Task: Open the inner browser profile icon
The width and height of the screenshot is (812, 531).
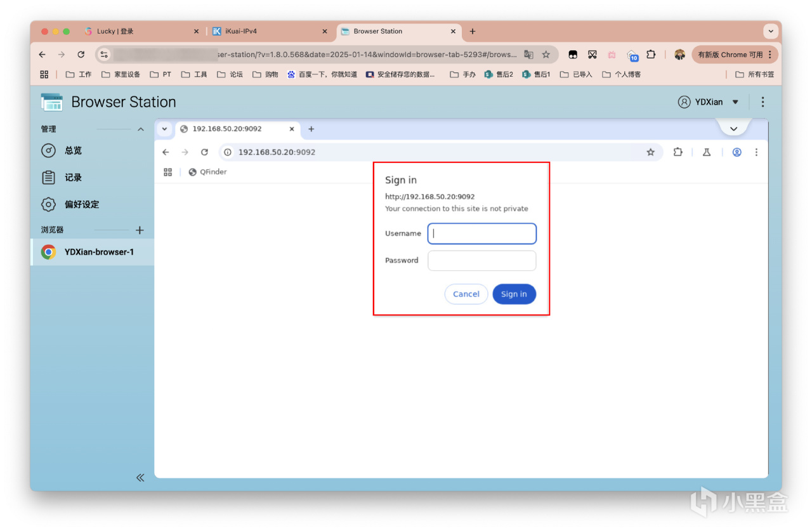Action: tap(737, 152)
